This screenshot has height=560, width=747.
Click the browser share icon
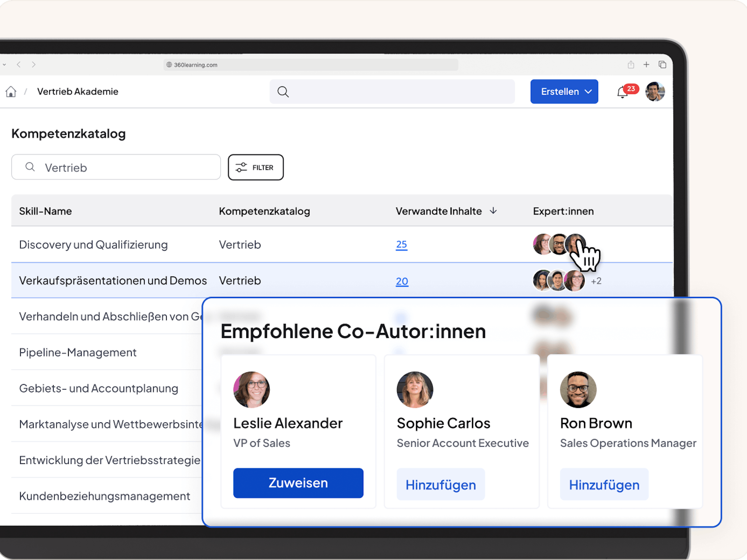631,64
